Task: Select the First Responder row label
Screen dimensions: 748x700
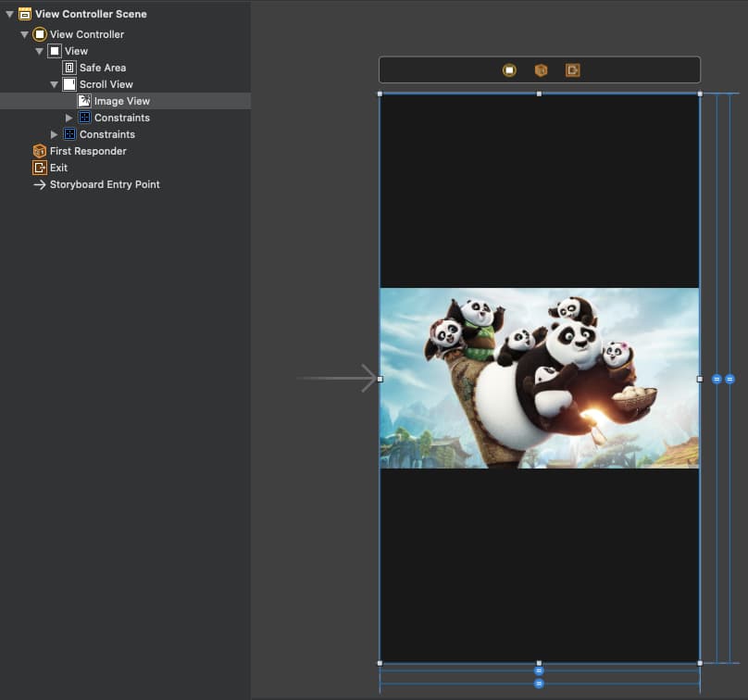Action: click(x=88, y=151)
